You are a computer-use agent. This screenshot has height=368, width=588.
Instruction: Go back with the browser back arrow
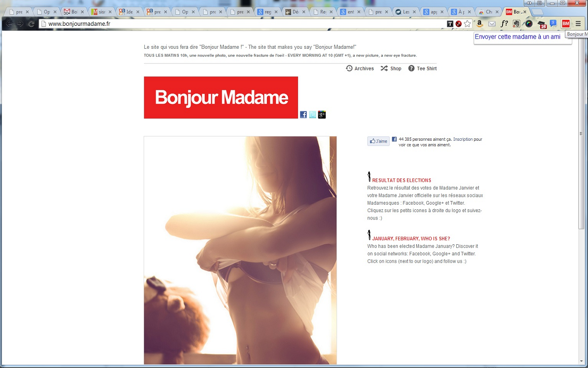pyautogui.click(x=9, y=24)
